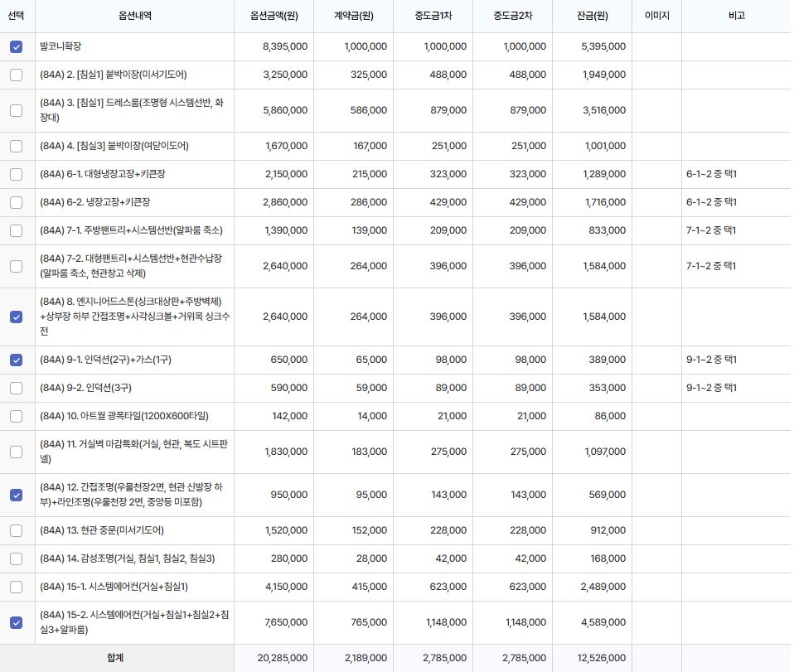Click the 2,489,000 balance cell
This screenshot has height=672, width=794.
coord(603,587)
